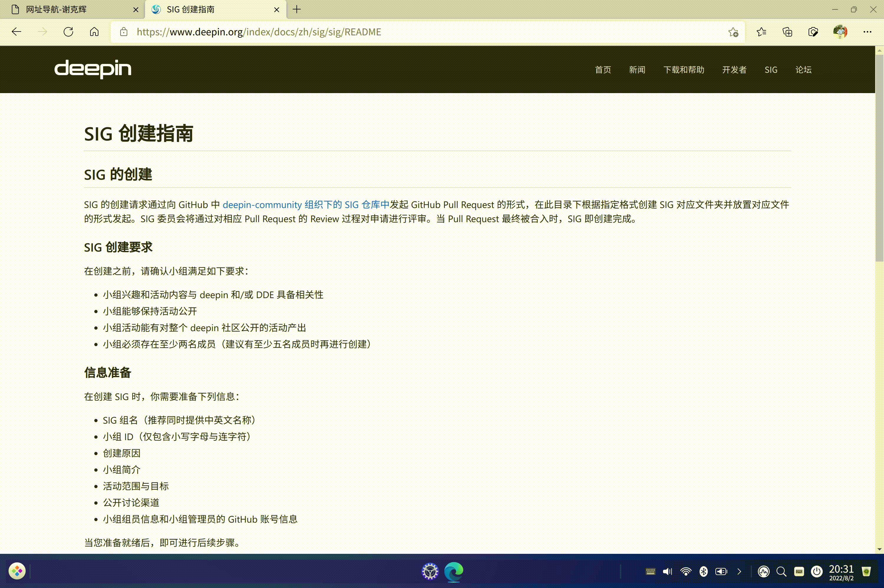This screenshot has height=588, width=884.
Task: Launch Grand Search from the system tray
Action: pyautogui.click(x=781, y=571)
